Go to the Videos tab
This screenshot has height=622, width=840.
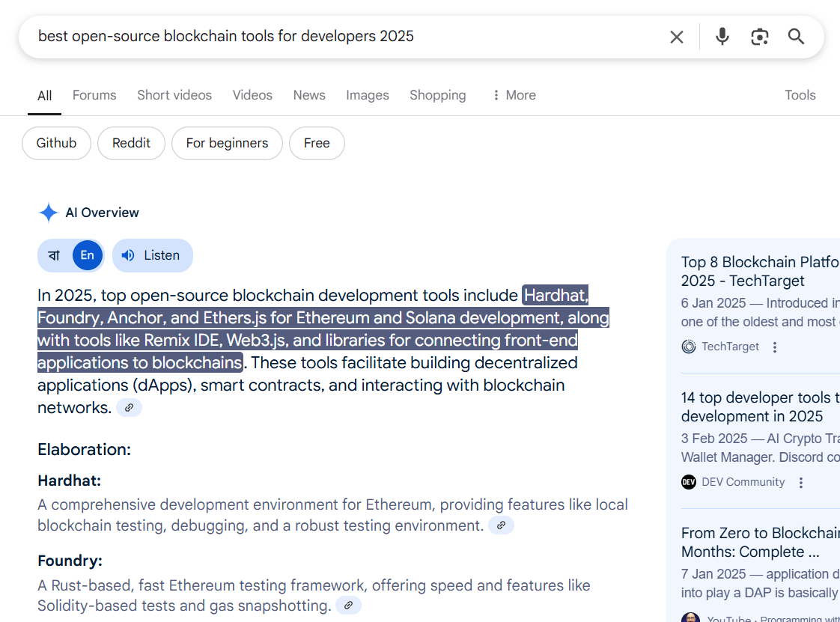click(x=252, y=95)
